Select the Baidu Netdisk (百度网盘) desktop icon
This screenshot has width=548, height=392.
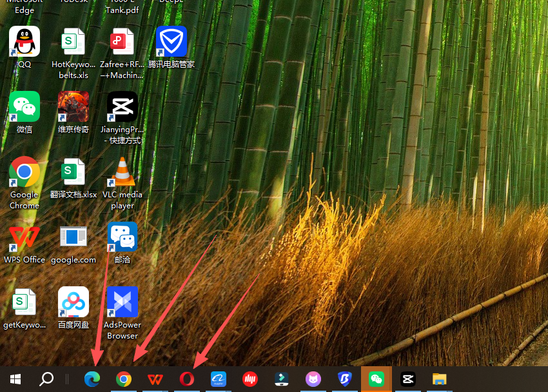73,303
